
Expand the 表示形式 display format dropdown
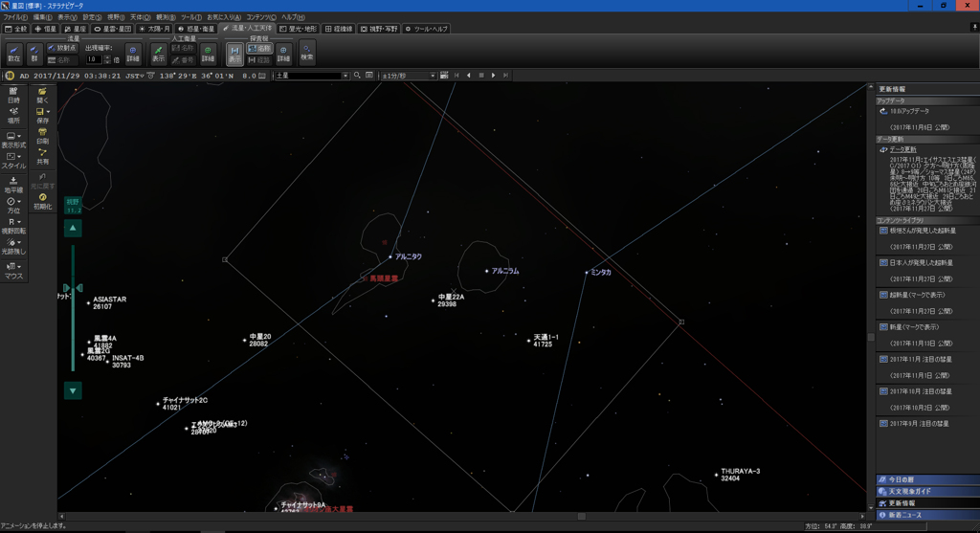[13, 141]
